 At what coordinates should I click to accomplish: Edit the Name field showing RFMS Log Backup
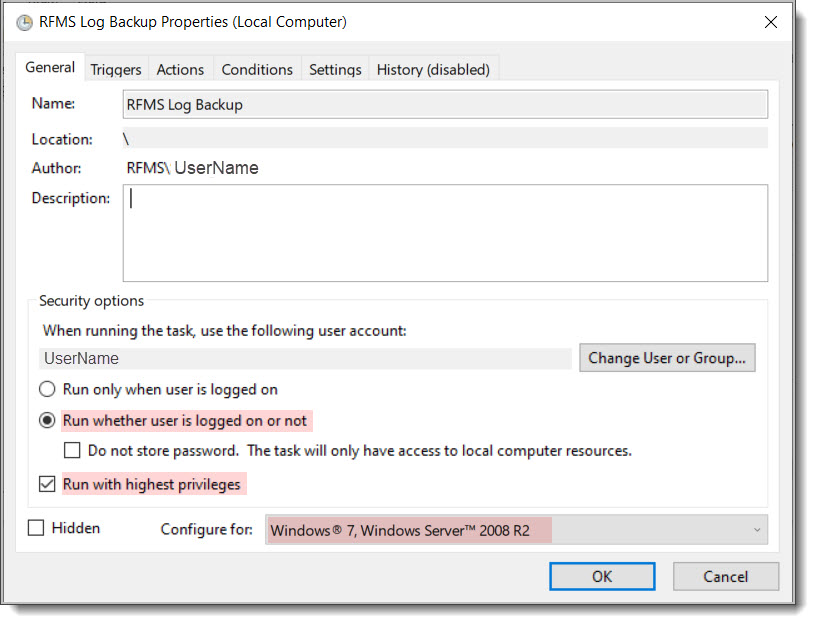[x=445, y=103]
